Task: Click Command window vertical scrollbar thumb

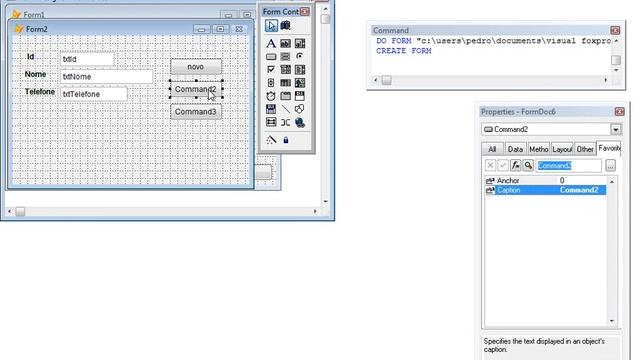Action: coord(616,60)
